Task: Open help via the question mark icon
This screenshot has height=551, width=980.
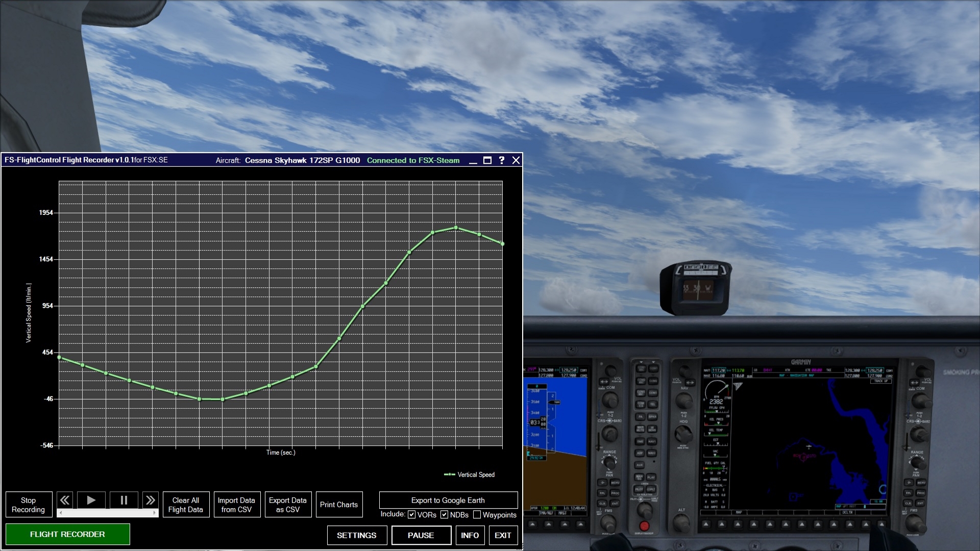Action: tap(501, 160)
